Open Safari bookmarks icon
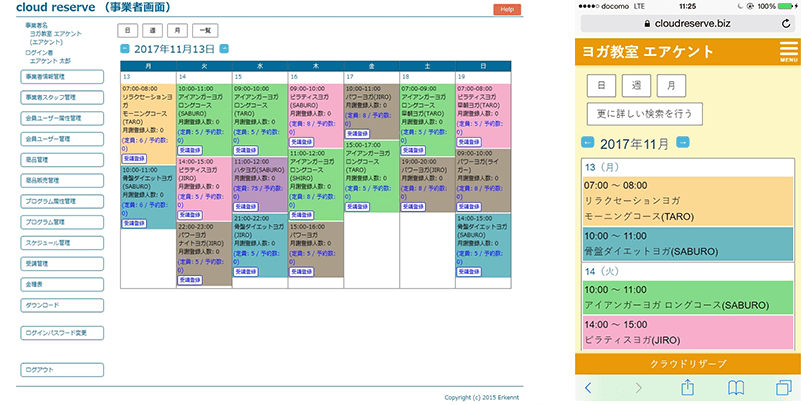801x405 pixels. 736,388
